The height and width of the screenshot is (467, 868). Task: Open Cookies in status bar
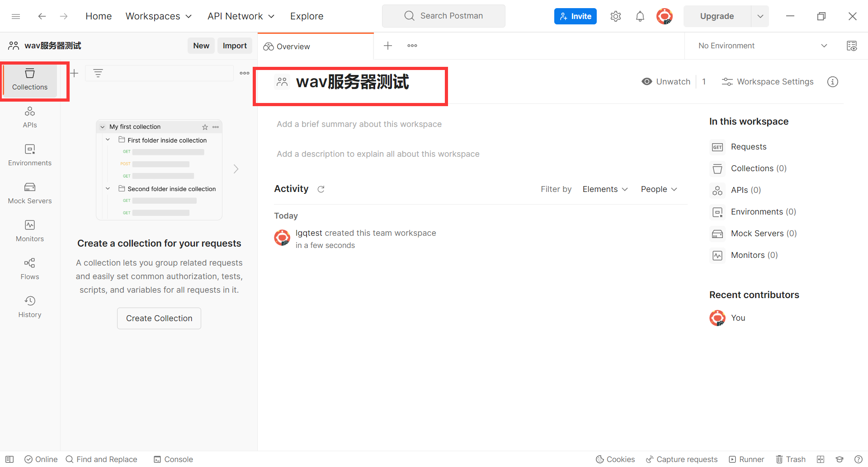[x=615, y=459]
